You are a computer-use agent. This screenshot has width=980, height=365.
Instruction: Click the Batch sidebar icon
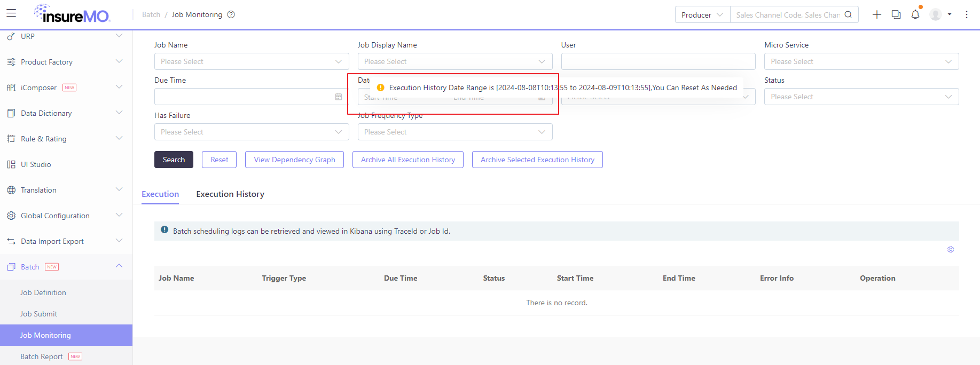tap(11, 267)
